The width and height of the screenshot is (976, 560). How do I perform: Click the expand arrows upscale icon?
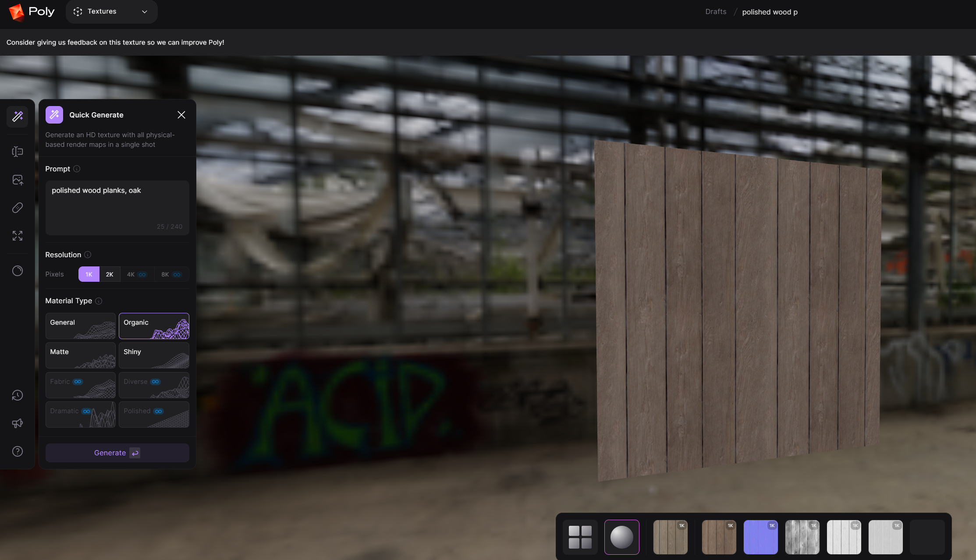tap(18, 236)
